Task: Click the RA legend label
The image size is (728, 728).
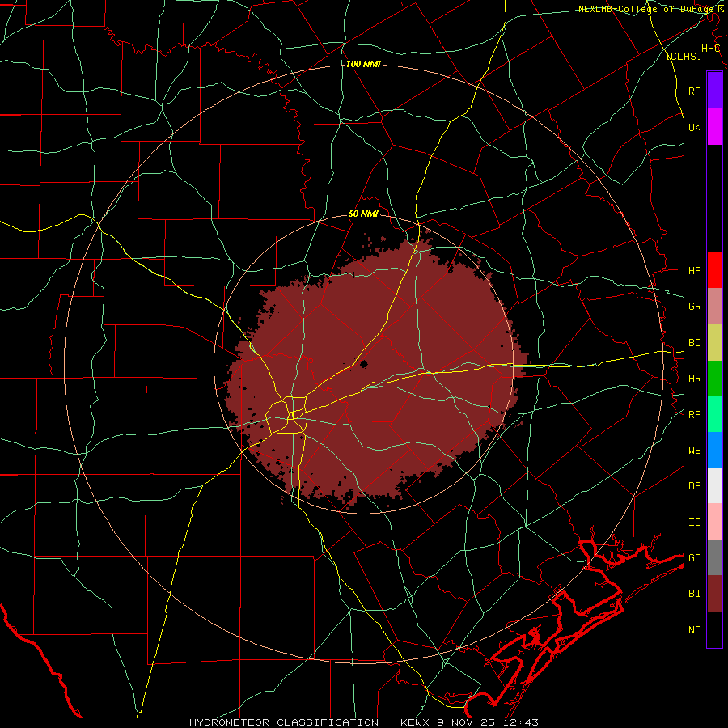Action: pos(694,415)
